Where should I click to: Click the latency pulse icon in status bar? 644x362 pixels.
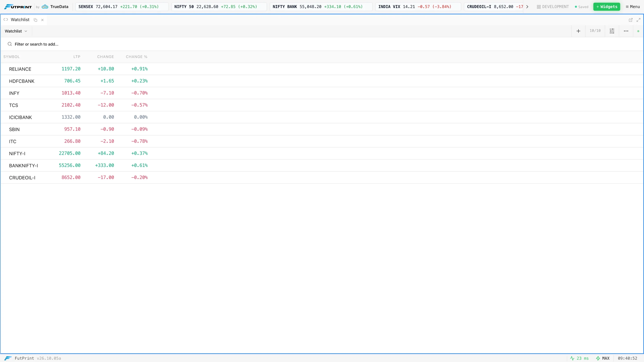[572, 358]
